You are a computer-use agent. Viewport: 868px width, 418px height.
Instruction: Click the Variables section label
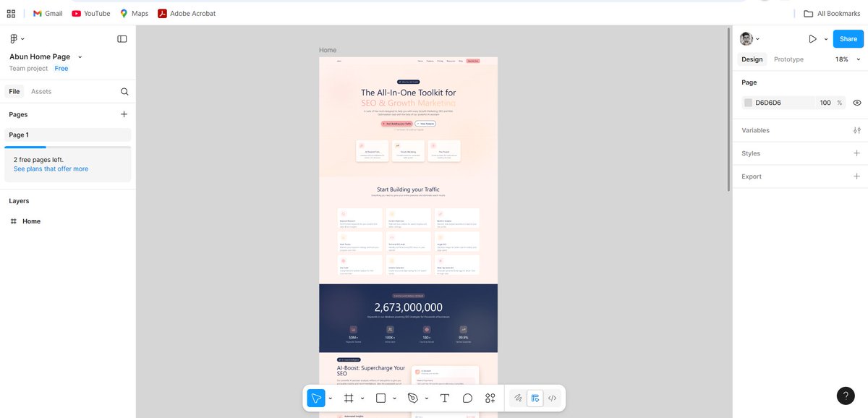pos(755,130)
